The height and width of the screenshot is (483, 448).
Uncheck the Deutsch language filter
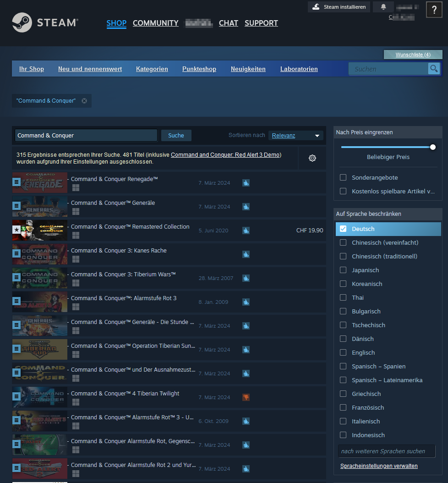pos(343,229)
